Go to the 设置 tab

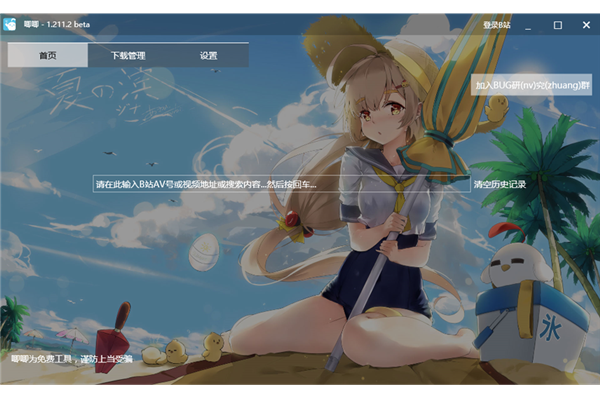point(209,55)
